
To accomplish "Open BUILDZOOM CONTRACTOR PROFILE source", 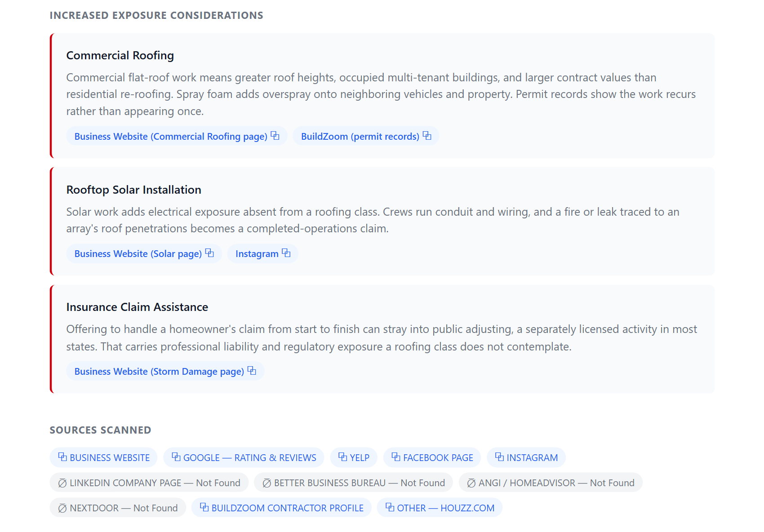I will pyautogui.click(x=281, y=508).
